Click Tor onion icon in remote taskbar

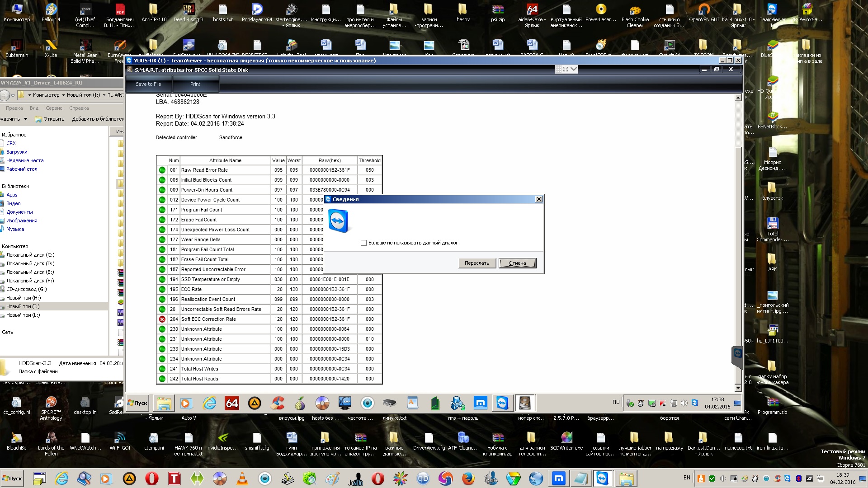point(299,403)
